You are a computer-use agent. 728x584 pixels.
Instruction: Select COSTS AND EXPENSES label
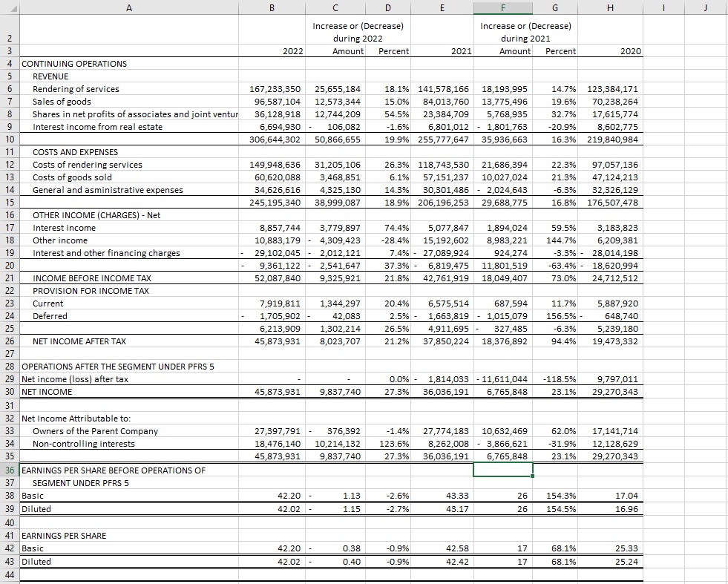pyautogui.click(x=75, y=152)
